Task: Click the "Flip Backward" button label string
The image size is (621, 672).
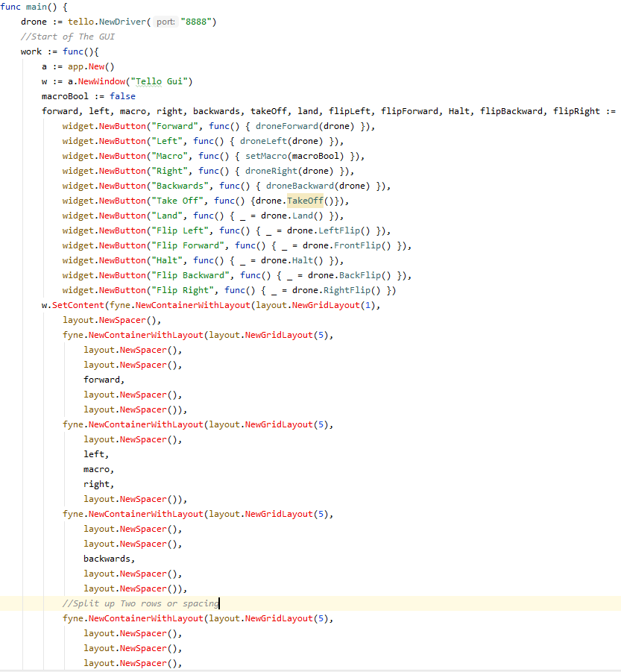Action: [190, 275]
